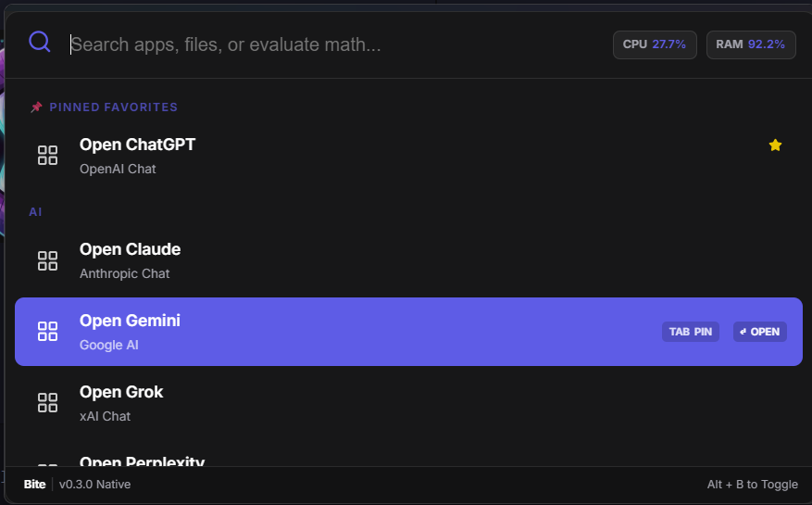Click the Bite app name in the footer
The image size is (812, 505).
point(34,485)
